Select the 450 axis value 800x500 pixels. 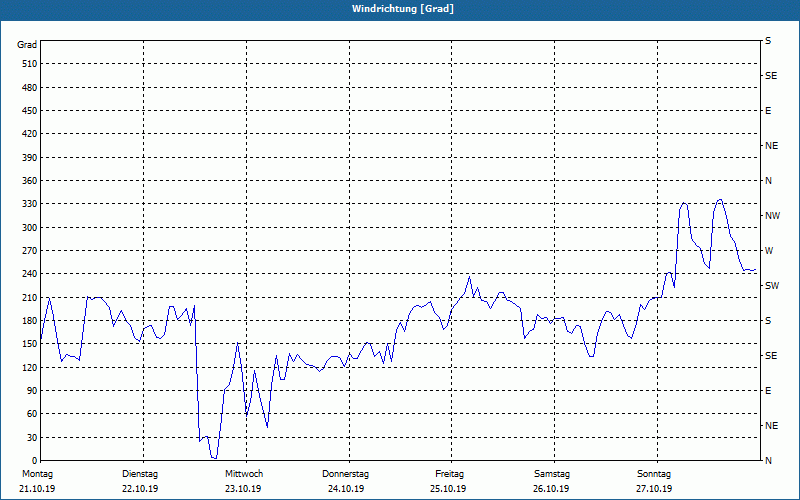(30, 111)
